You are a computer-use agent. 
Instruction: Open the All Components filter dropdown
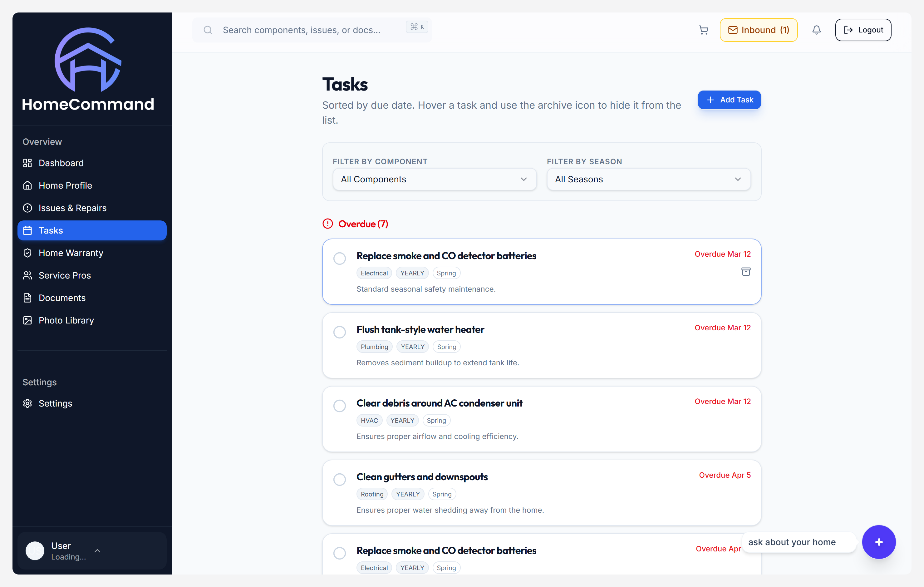[434, 179]
